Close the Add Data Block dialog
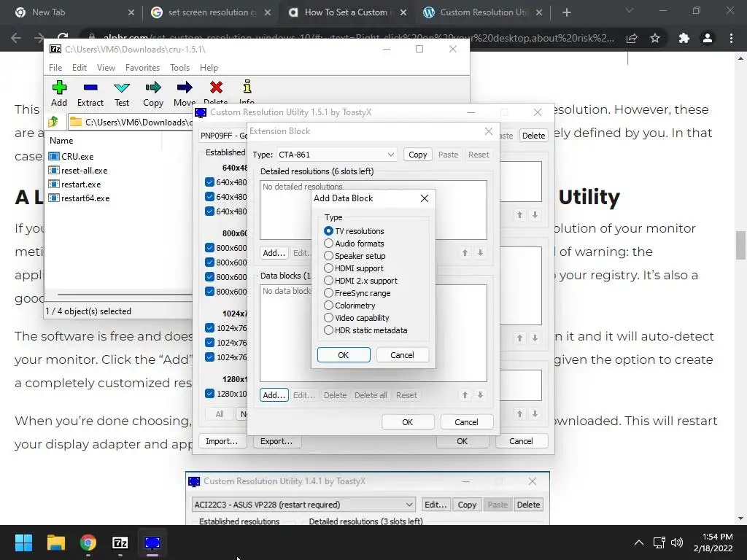Viewport: 747px width, 560px height. click(425, 198)
